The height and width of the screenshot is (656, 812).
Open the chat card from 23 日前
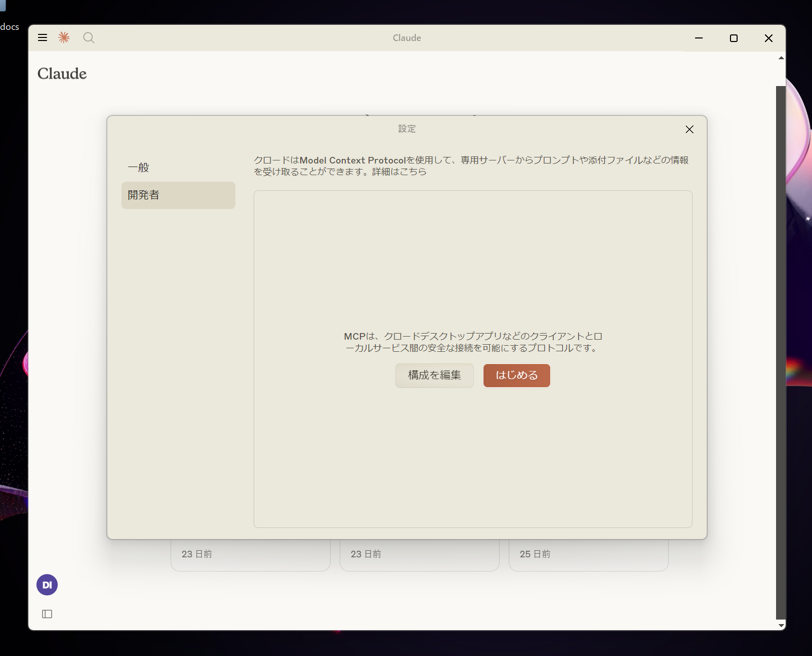tap(250, 554)
